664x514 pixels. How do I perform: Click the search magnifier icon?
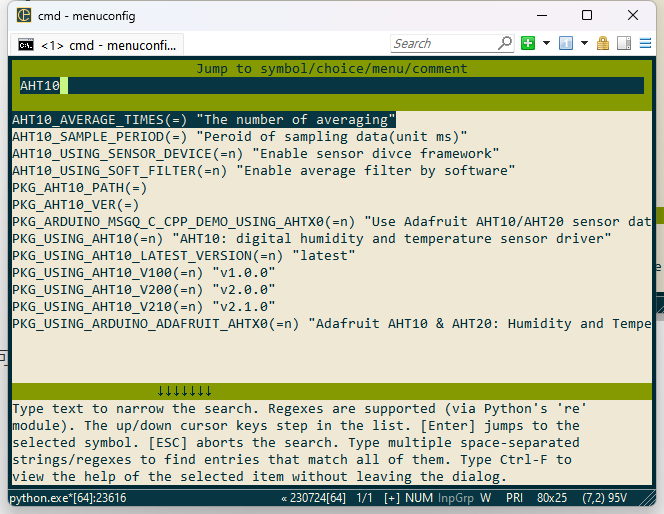505,43
